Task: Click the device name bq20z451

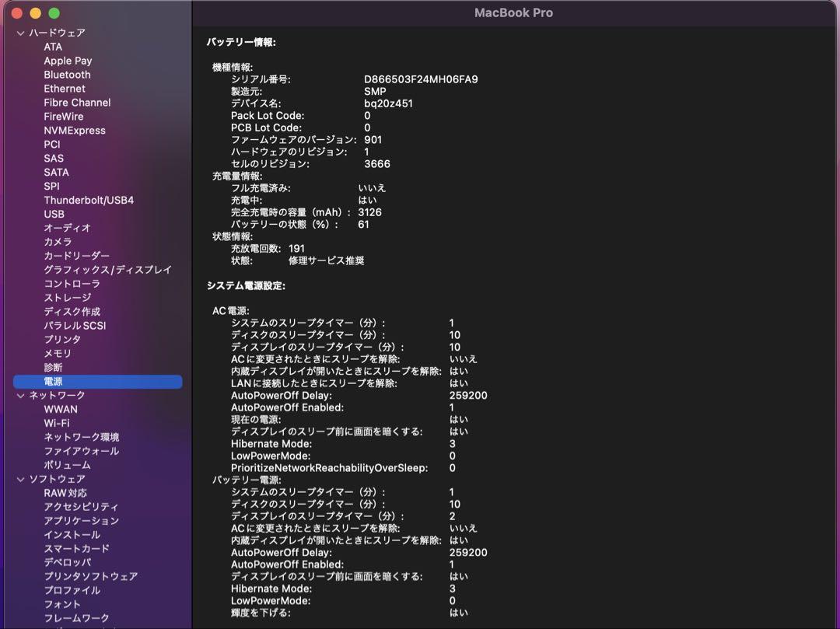Action: click(388, 103)
